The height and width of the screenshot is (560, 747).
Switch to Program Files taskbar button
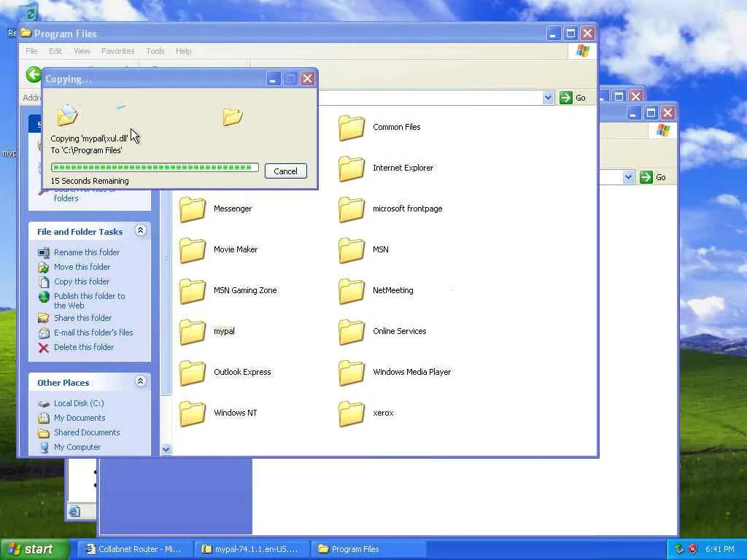pos(368,549)
